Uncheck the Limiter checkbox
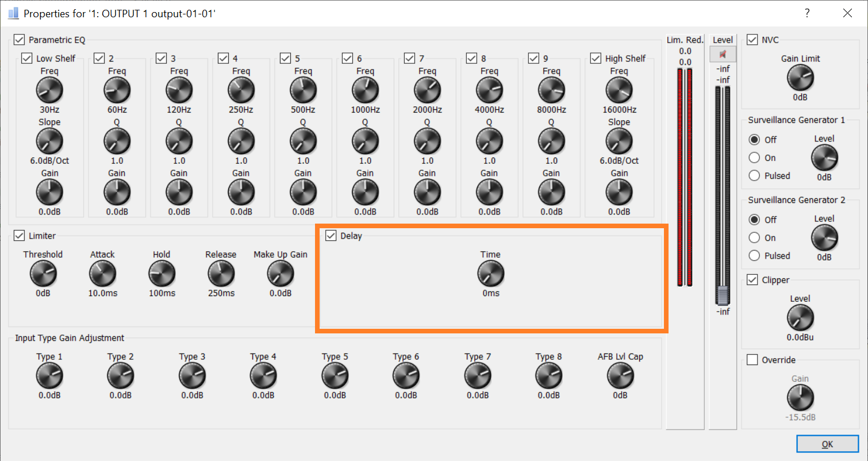The image size is (868, 461). 20,236
